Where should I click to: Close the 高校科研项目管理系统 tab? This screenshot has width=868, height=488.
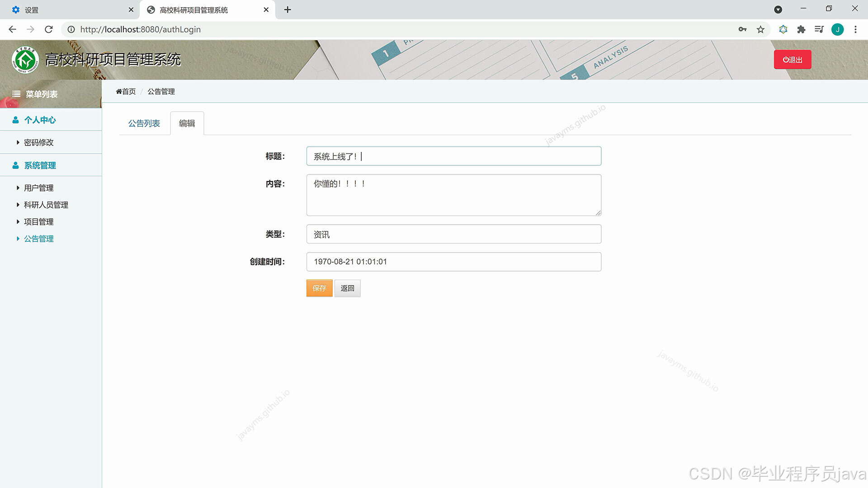pyautogui.click(x=266, y=9)
